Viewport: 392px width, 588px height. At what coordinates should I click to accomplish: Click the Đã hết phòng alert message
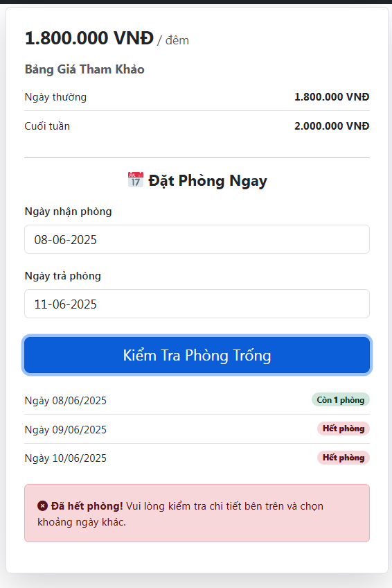197,513
